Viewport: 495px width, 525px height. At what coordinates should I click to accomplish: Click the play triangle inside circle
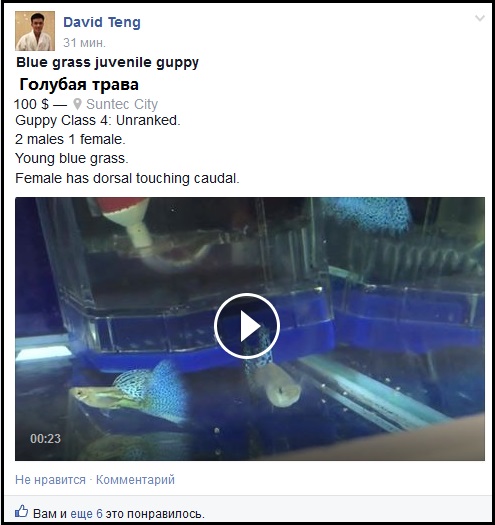250,326
